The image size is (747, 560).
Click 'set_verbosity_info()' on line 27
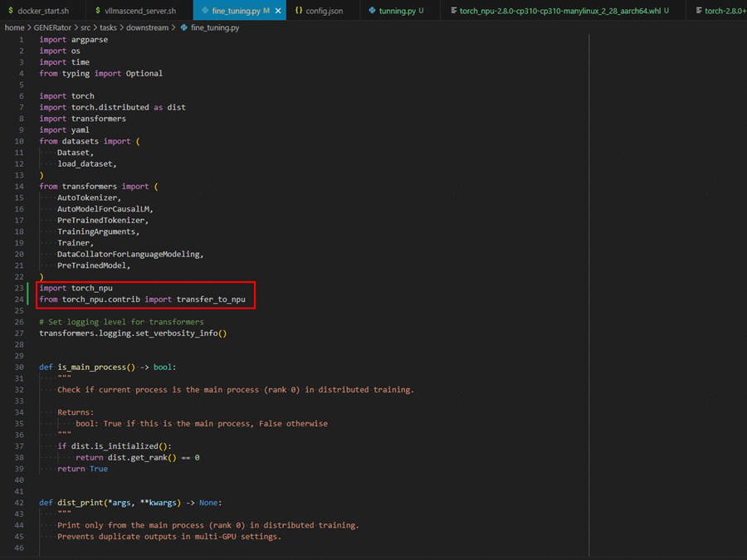click(181, 334)
